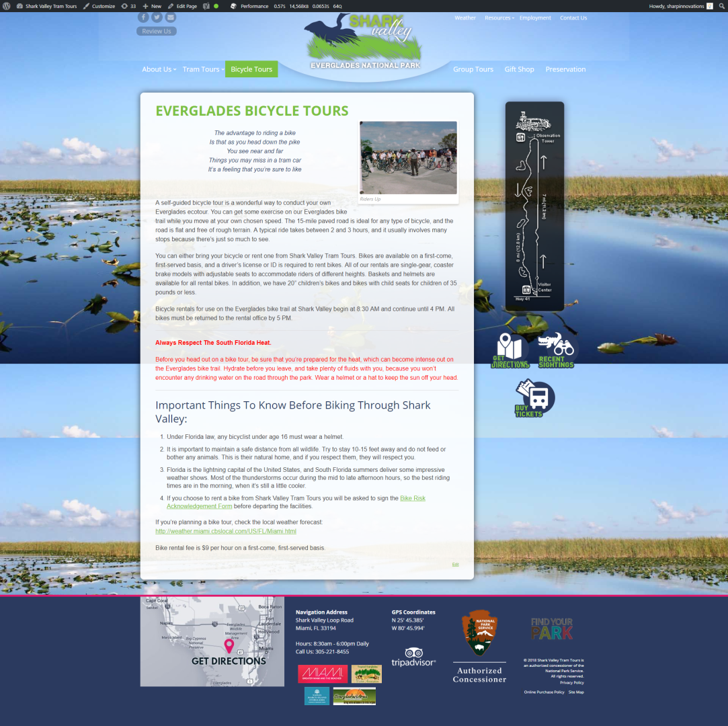Select the Shark Valley Loop Road address
The width and height of the screenshot is (728, 726).
(x=324, y=620)
